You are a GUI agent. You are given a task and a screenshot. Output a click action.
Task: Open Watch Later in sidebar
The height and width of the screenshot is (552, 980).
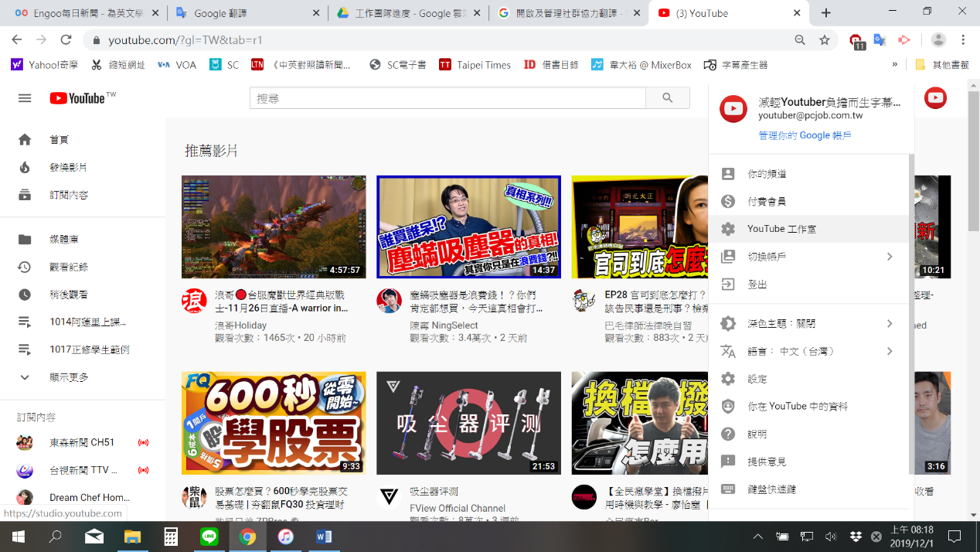(x=83, y=295)
